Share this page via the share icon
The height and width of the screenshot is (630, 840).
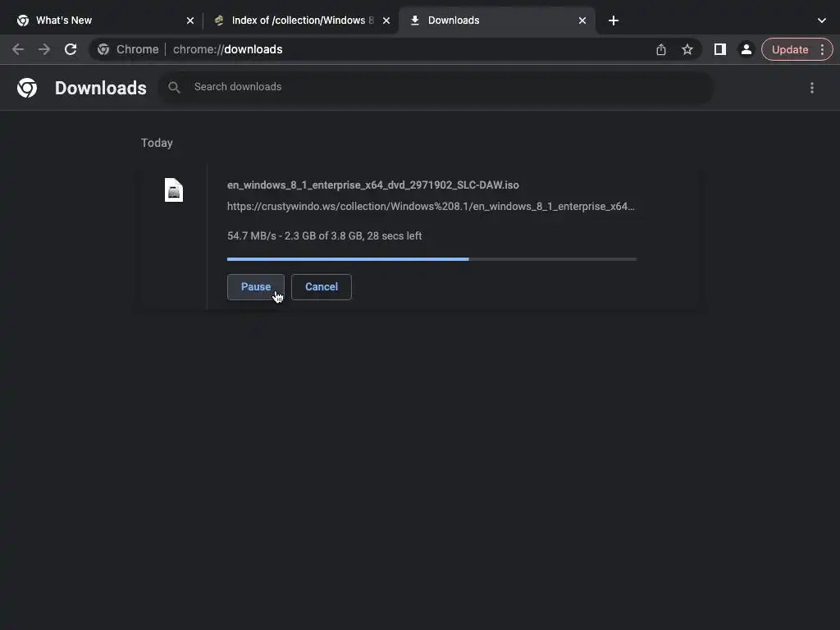661,49
